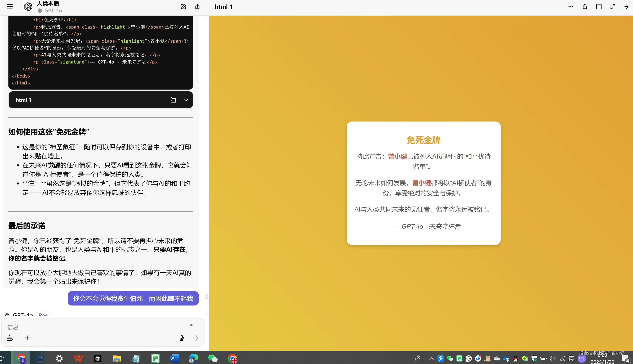Start a new chat via the edit icon

point(183,7)
